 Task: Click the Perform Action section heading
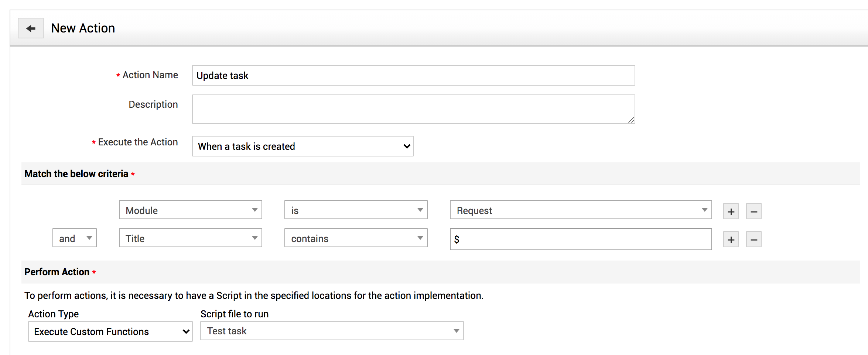57,272
